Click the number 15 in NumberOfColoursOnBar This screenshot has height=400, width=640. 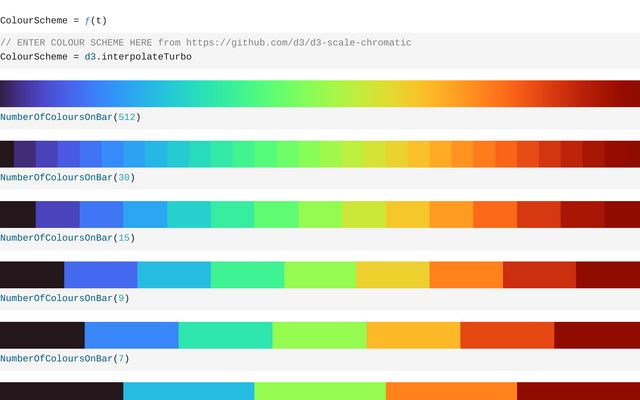point(124,238)
